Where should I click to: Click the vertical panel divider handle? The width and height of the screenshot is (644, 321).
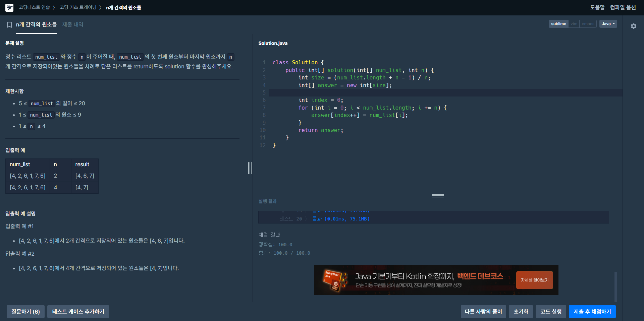coord(250,168)
